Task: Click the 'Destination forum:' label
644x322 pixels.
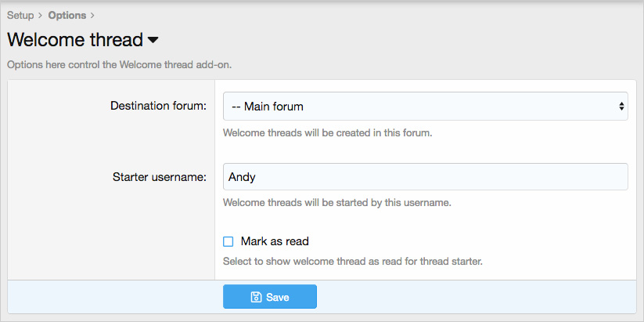Action: pyautogui.click(x=158, y=106)
